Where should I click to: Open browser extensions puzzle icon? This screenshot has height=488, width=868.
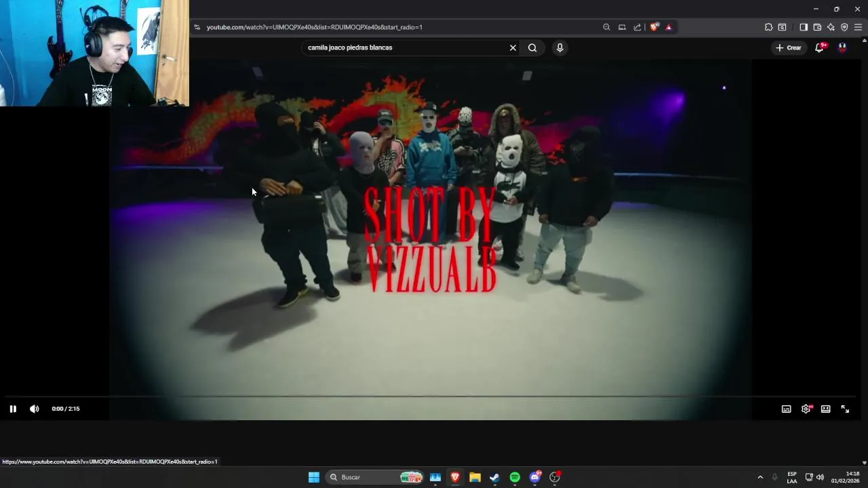(768, 27)
